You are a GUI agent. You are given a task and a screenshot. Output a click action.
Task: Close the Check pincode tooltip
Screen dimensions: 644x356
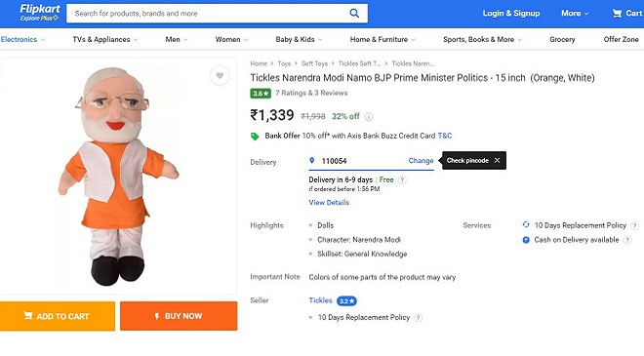[497, 161]
